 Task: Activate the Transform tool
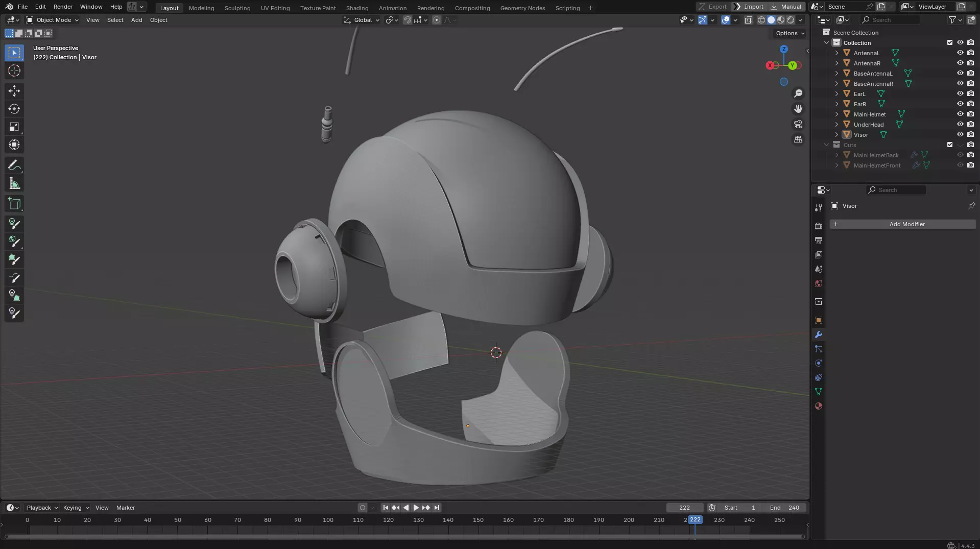point(14,145)
